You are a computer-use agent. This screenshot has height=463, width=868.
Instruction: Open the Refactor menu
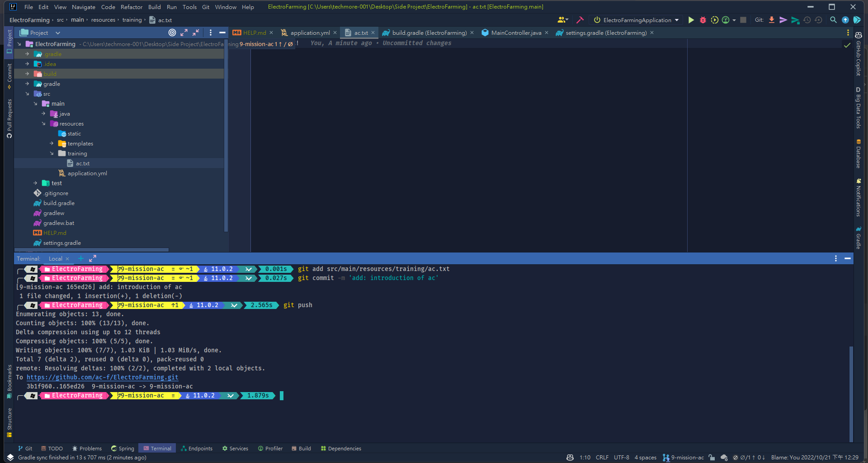(132, 7)
